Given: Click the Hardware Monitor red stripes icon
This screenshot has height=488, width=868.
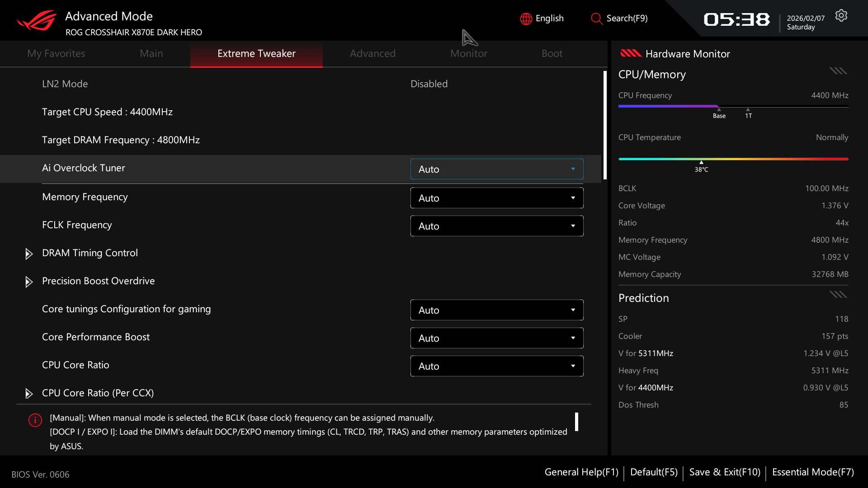Looking at the screenshot, I should pos(631,54).
